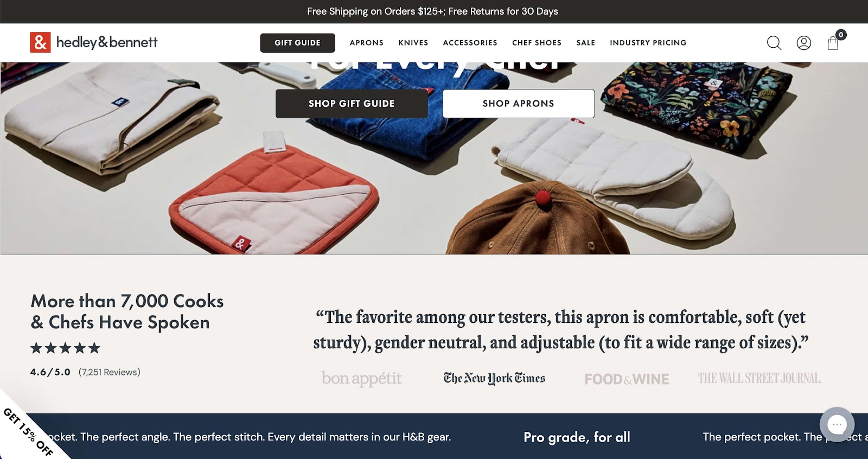This screenshot has height=459, width=868.
Task: Click the Shop Aprons button
Action: 519,104
